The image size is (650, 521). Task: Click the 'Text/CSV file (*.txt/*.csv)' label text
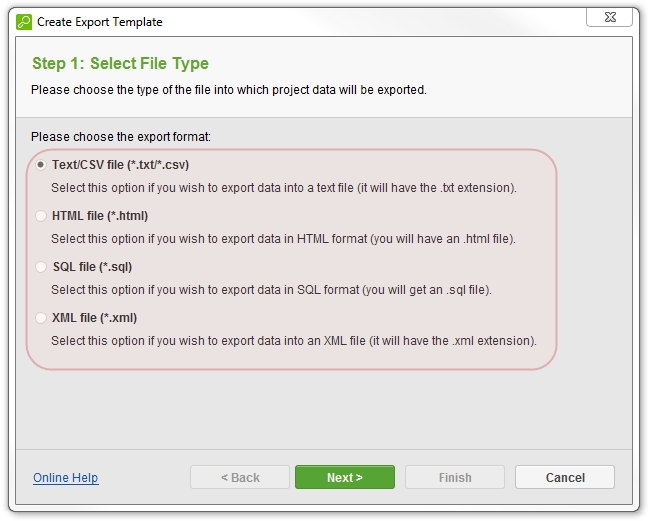tap(120, 165)
